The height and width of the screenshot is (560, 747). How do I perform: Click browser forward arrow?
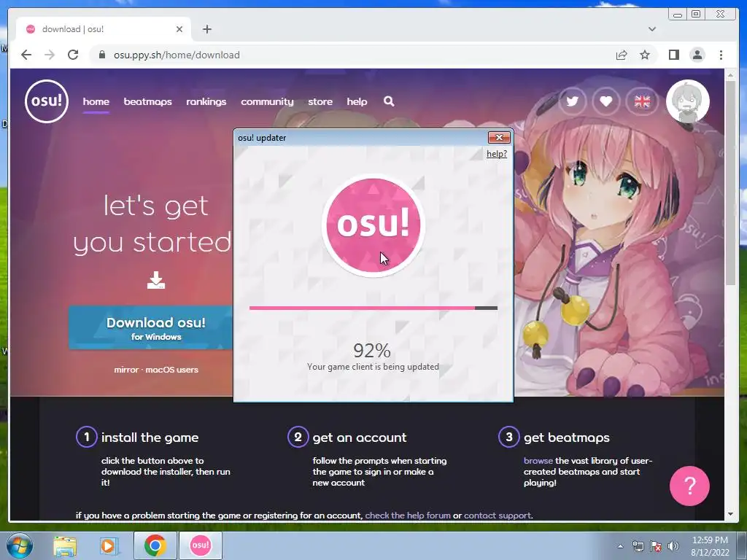pyautogui.click(x=50, y=55)
